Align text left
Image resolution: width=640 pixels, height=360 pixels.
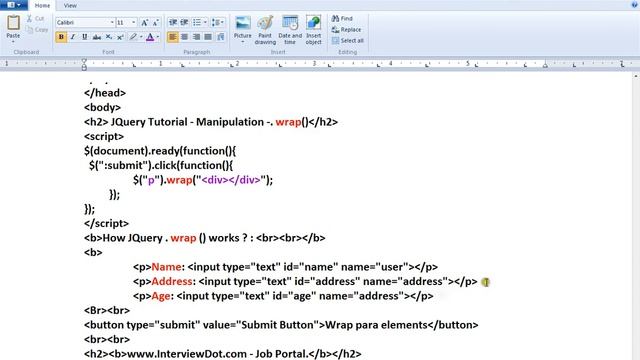point(173,37)
